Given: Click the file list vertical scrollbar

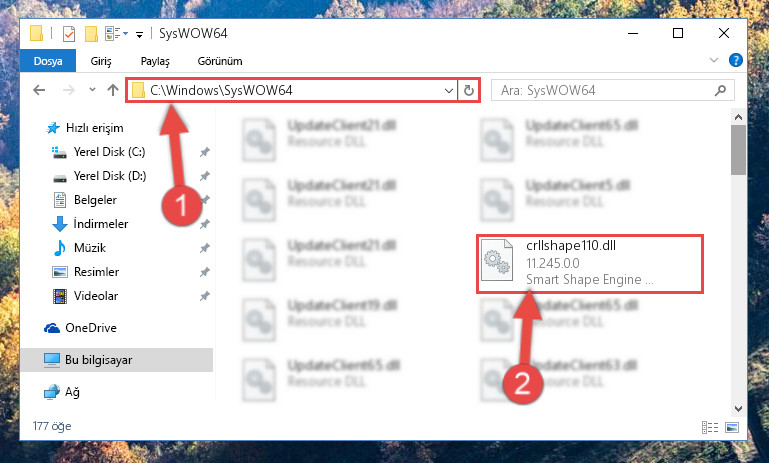Looking at the screenshot, I should [738, 263].
